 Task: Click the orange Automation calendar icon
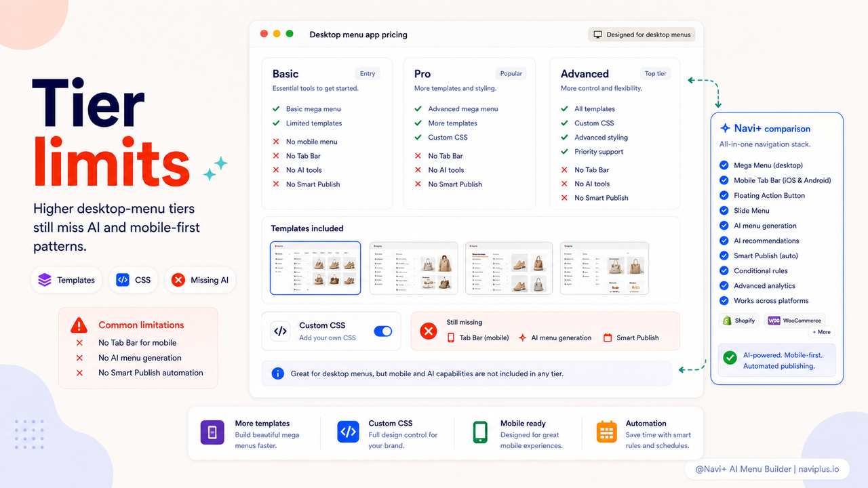(x=607, y=432)
